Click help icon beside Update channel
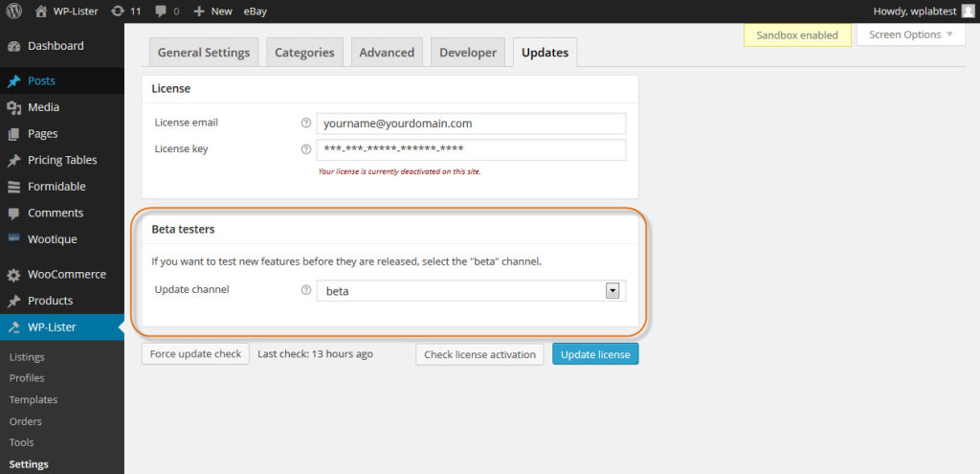The image size is (980, 474). [305, 290]
